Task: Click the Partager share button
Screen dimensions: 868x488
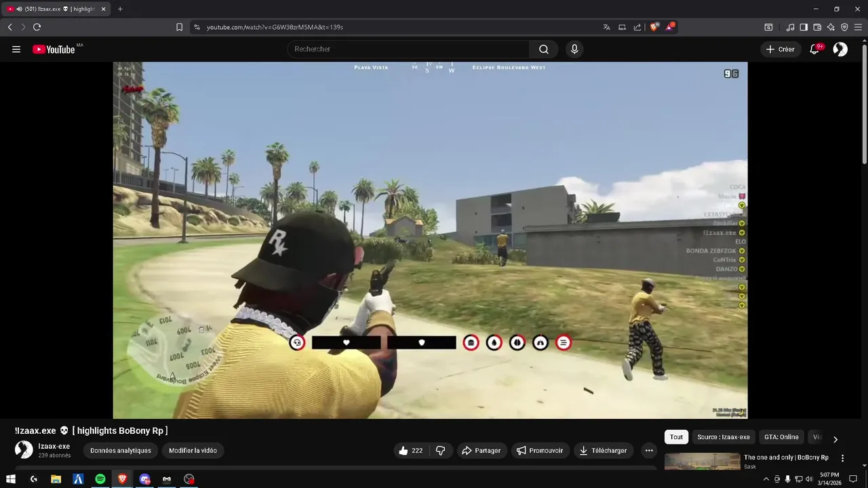Action: point(481,451)
